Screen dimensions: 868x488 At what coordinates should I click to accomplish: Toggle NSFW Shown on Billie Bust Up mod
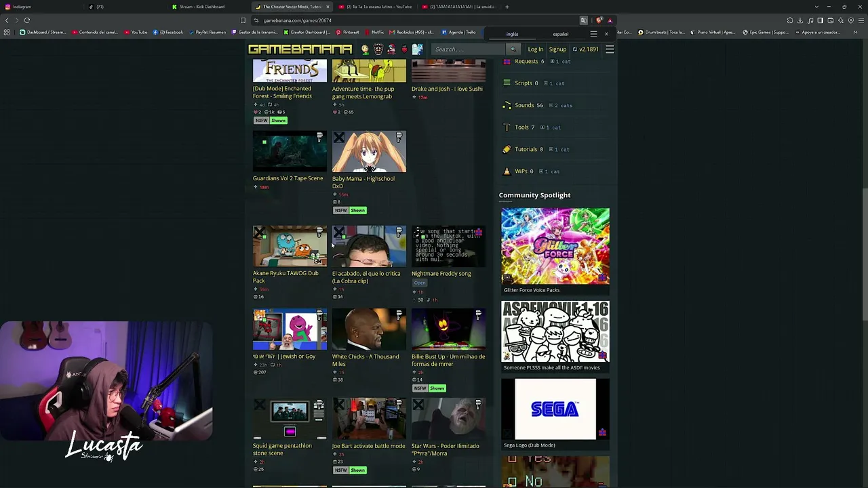coord(429,388)
